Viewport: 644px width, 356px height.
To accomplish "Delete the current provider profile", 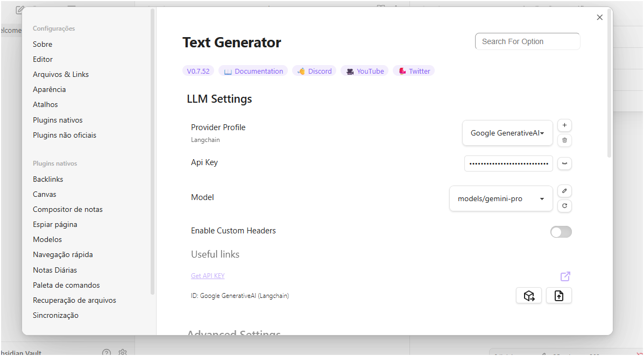I will click(564, 140).
